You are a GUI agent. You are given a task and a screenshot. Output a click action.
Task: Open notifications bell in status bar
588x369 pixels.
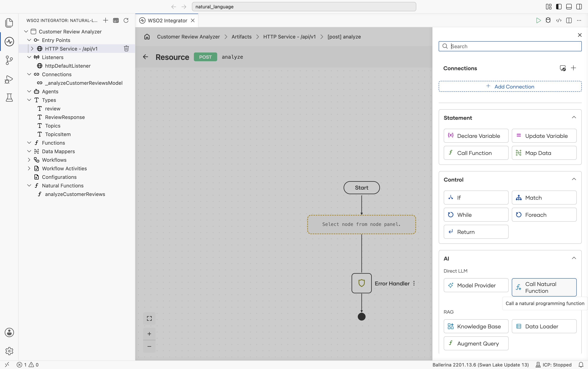coord(581,365)
